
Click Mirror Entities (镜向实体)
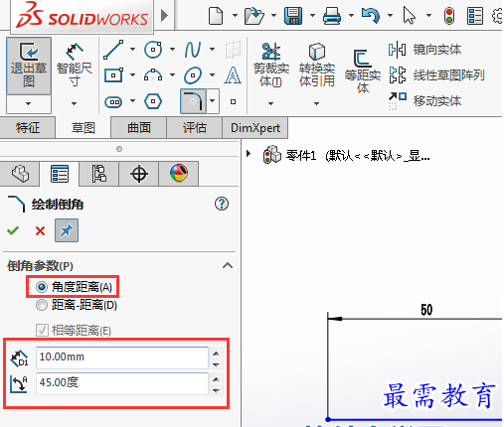425,50
